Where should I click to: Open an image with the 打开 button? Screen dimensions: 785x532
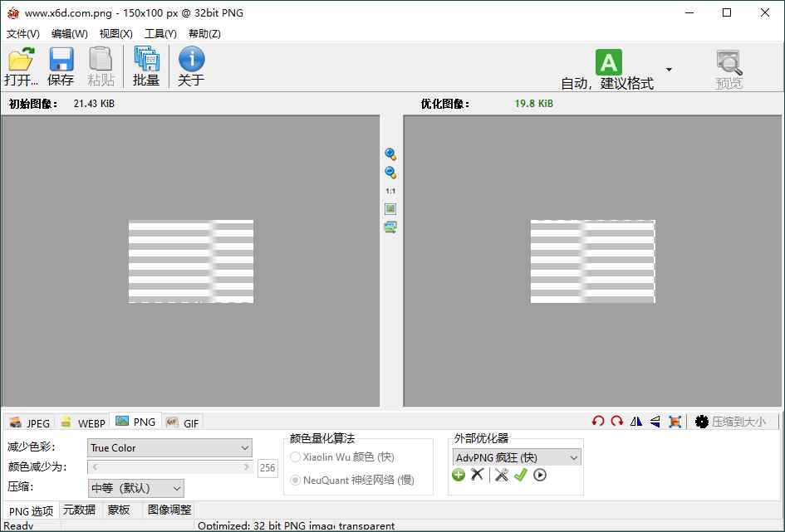(x=21, y=66)
